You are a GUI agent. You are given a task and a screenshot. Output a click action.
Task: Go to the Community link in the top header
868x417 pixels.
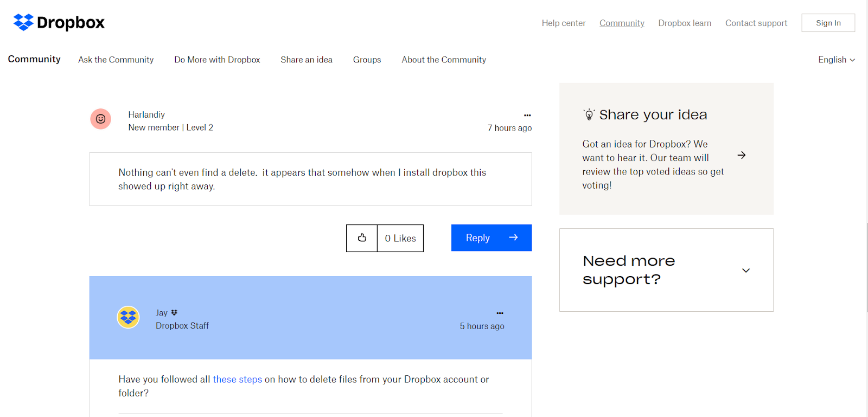click(622, 23)
